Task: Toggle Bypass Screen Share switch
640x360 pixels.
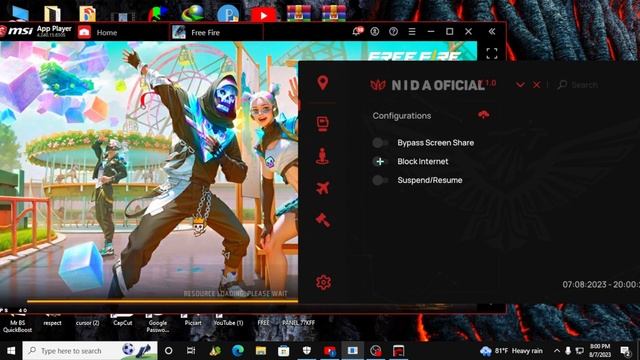Action: click(380, 142)
